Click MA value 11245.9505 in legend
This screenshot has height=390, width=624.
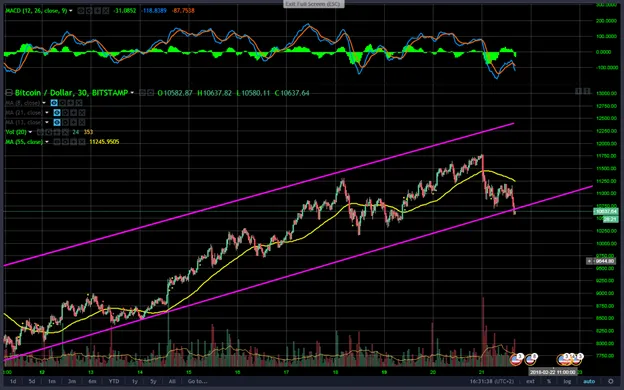104,142
